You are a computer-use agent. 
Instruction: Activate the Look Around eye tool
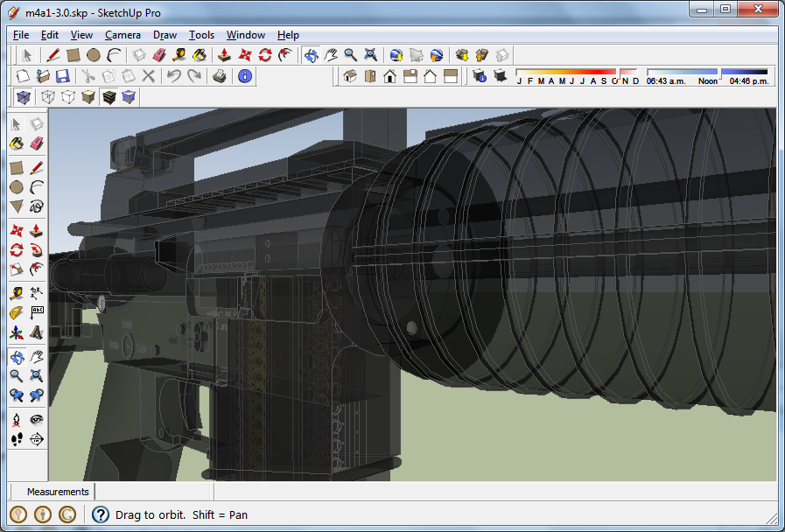[x=37, y=419]
